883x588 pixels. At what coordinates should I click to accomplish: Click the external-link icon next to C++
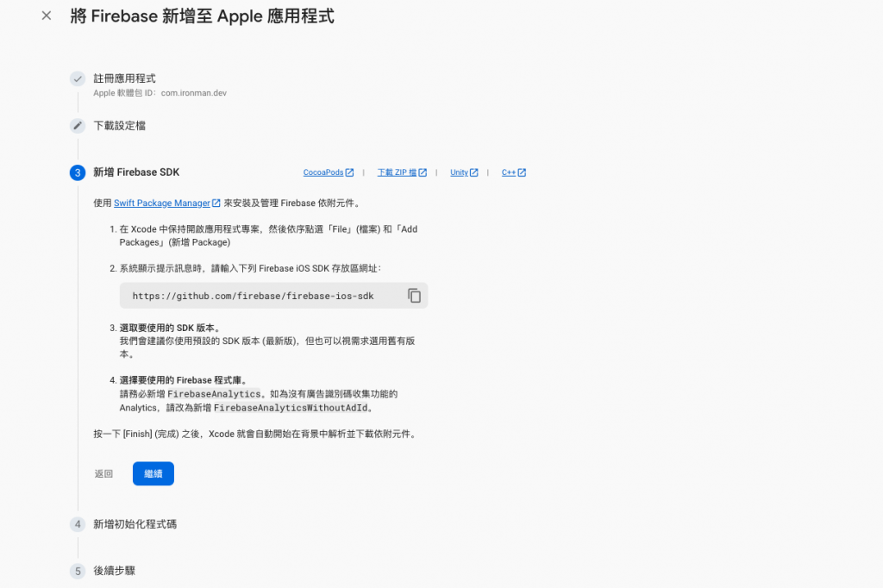point(522,172)
